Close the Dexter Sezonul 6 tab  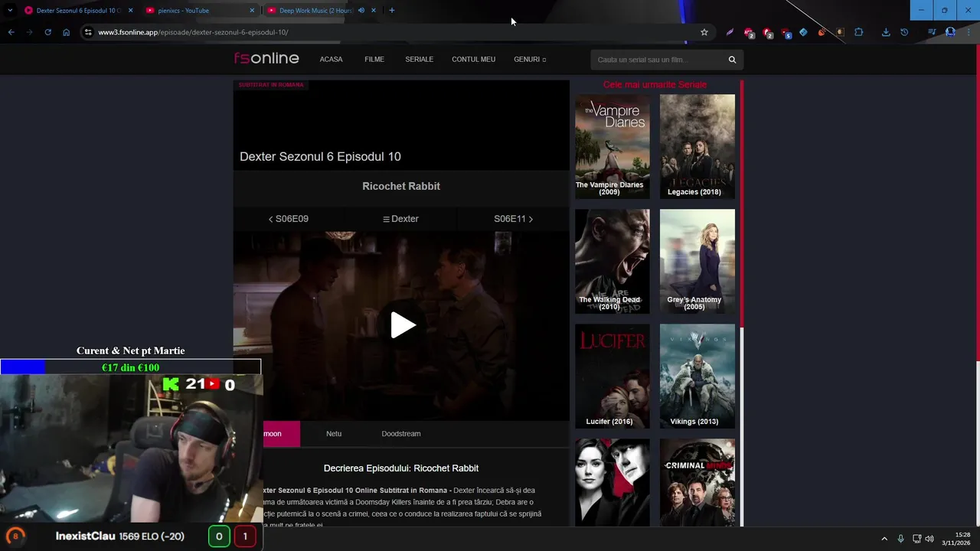(x=130, y=11)
